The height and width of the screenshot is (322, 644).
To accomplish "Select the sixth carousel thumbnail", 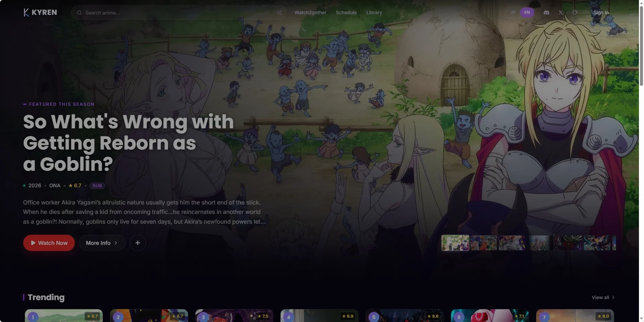I will click(597, 243).
